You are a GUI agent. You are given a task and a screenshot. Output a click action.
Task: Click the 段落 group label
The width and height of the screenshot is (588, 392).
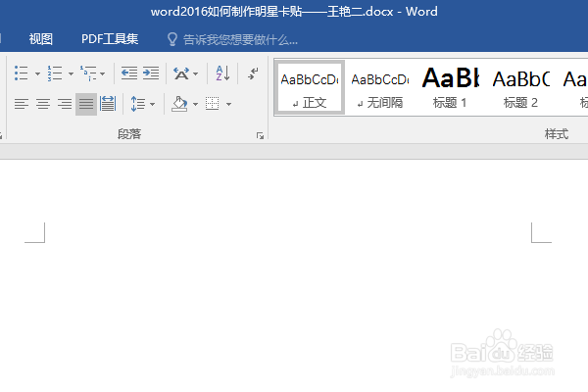click(x=129, y=134)
